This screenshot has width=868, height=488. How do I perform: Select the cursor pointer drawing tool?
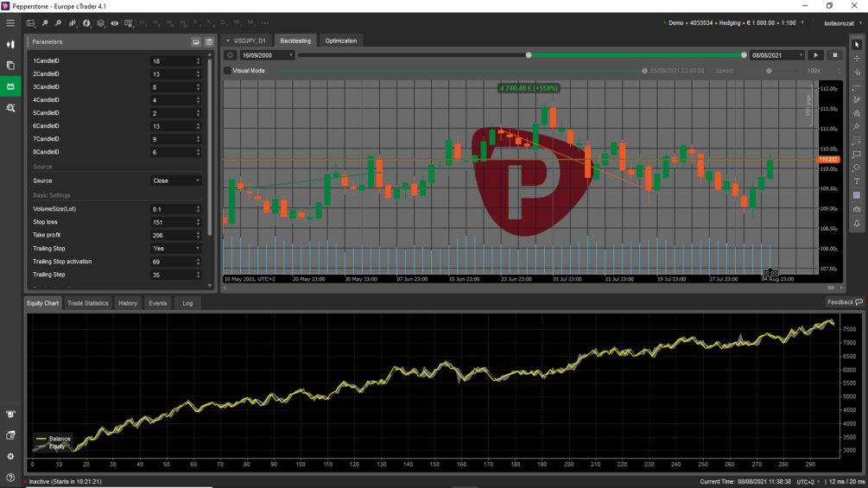tap(857, 45)
